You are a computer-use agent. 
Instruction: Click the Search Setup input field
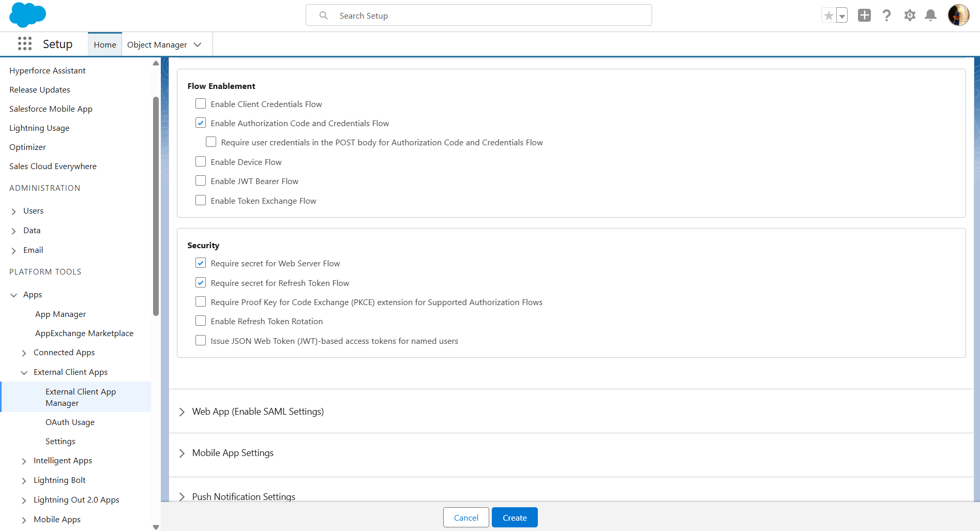pos(478,16)
